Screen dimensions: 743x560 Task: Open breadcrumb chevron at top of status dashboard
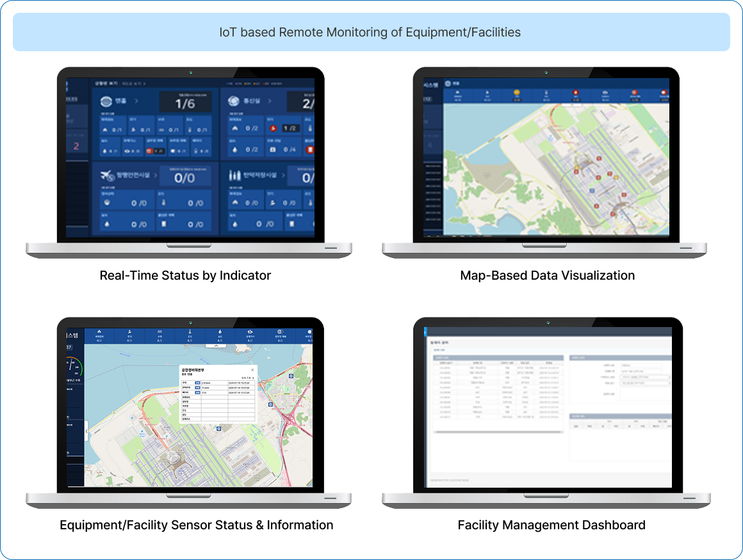144,84
